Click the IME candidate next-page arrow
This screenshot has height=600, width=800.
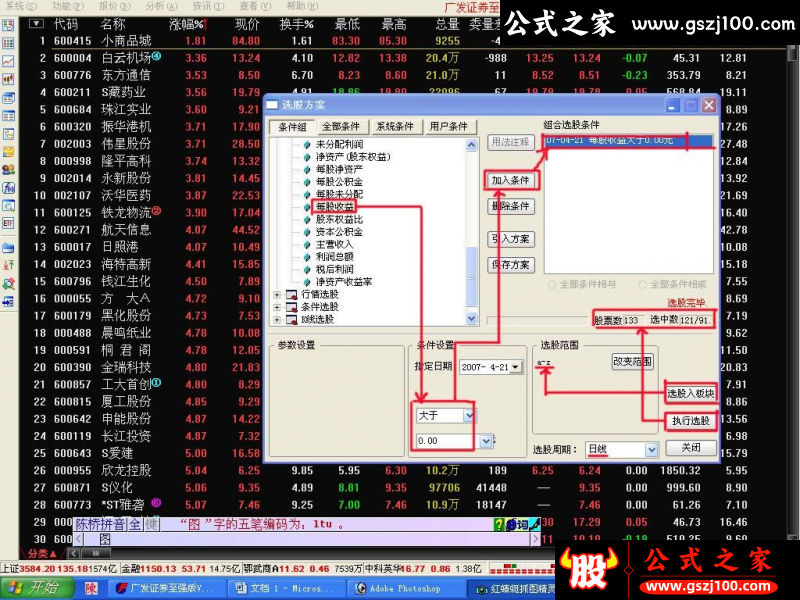[x=535, y=539]
